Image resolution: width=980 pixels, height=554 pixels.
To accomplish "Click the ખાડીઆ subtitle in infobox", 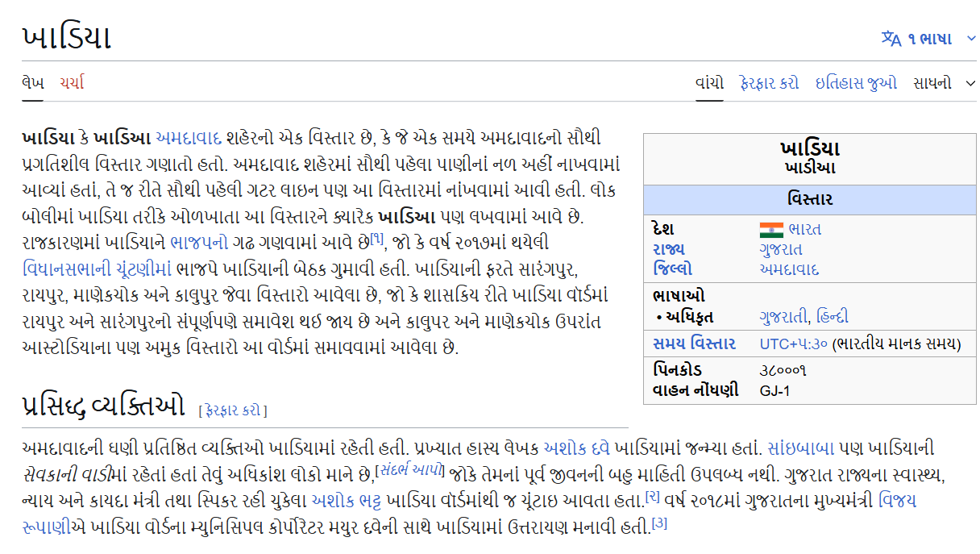I will [x=810, y=168].
